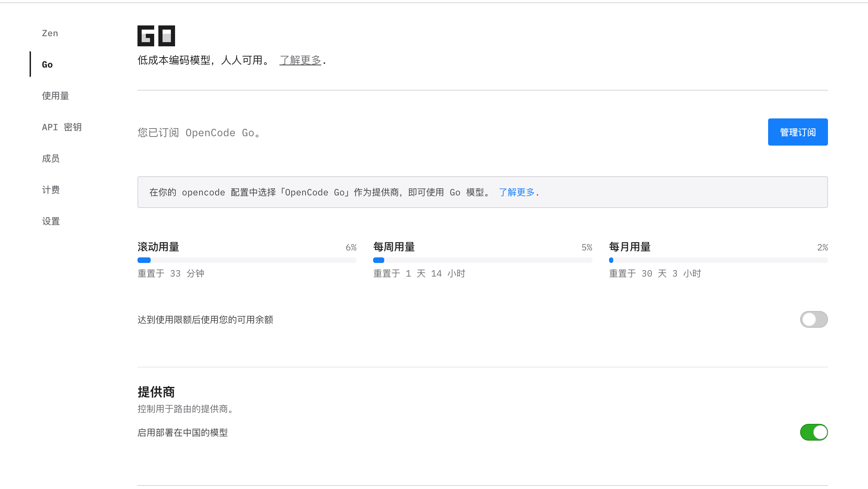This screenshot has height=489, width=868.
Task: Click the 控制用于路由的提供商。 description
Action: [186, 409]
